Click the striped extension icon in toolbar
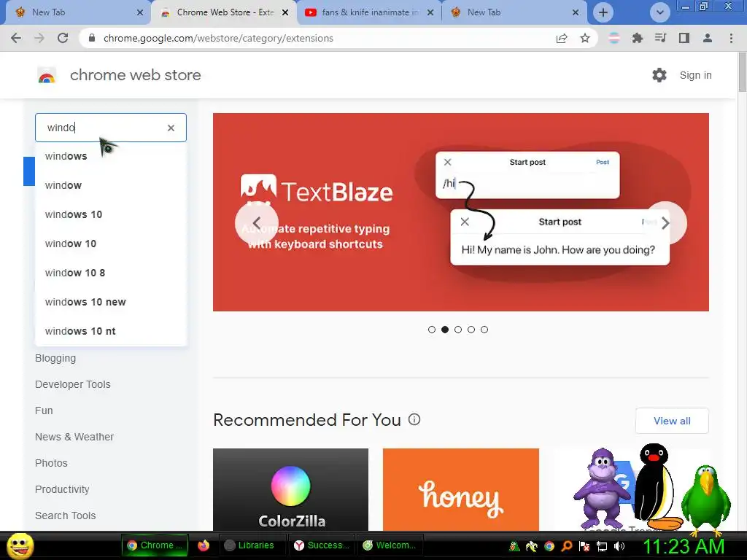The width and height of the screenshot is (747, 560). tap(614, 38)
